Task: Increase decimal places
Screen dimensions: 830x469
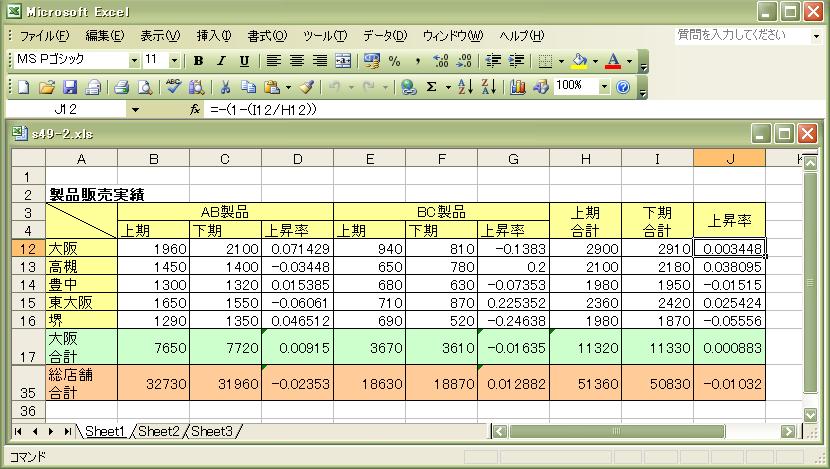Action: [x=440, y=61]
